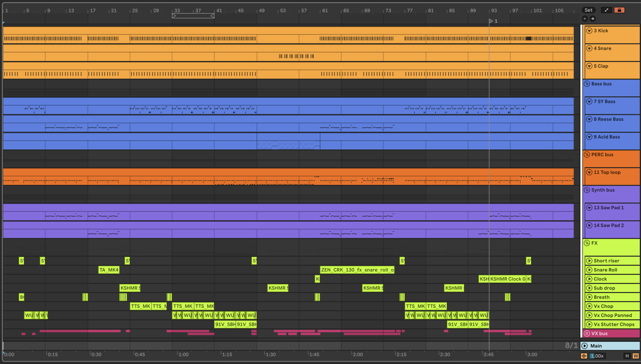Viewport: 641px width, 364px height.
Task: Click the locator 1 marker in timeline
Action: [x=491, y=21]
